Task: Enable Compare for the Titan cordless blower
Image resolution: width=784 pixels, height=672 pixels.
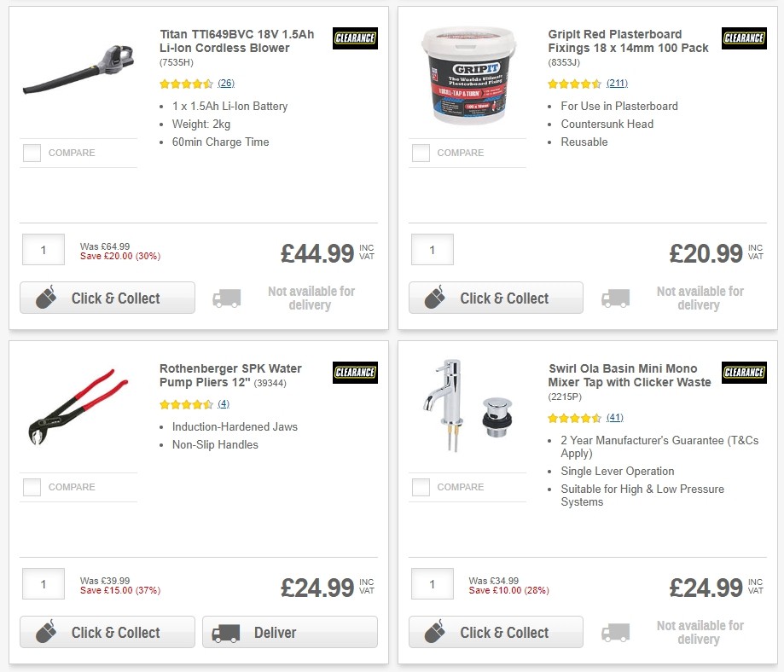Action: pos(32,153)
